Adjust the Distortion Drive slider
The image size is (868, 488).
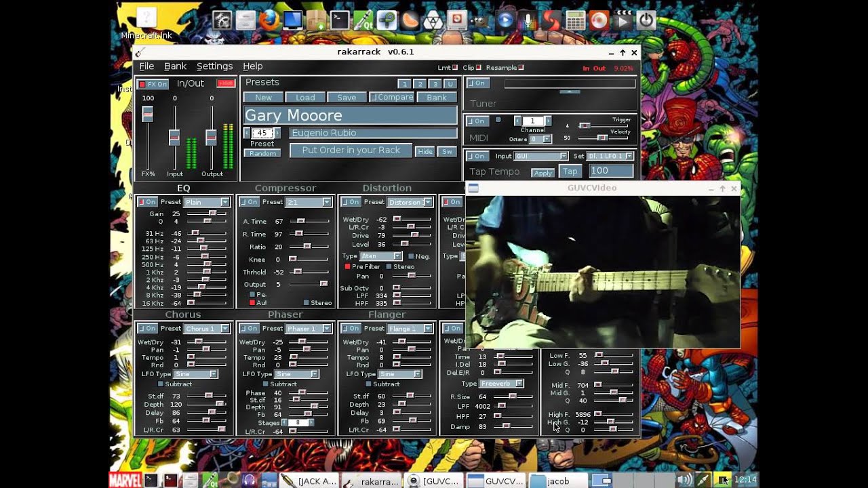pos(412,235)
